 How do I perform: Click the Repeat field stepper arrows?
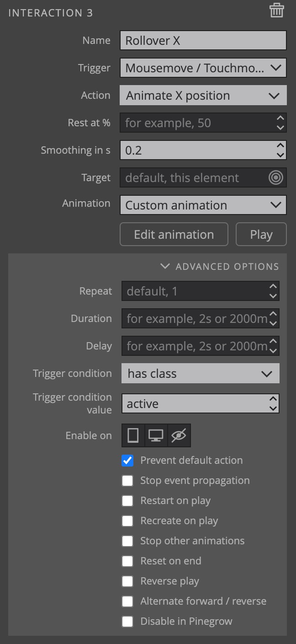click(273, 291)
